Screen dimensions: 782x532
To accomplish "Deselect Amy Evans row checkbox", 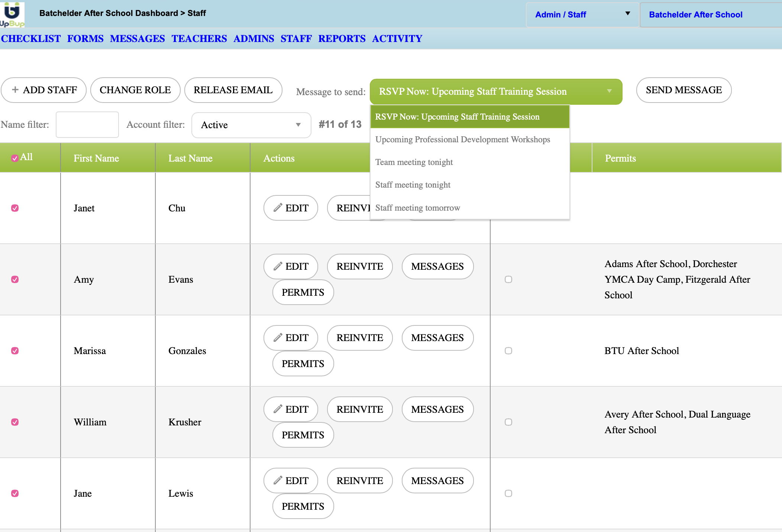I will [15, 279].
